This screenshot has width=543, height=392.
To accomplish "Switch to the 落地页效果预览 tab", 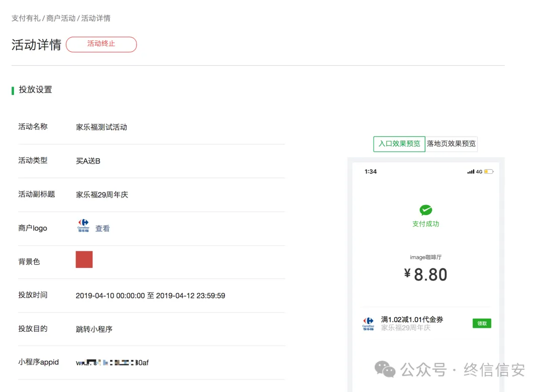I will [451, 144].
